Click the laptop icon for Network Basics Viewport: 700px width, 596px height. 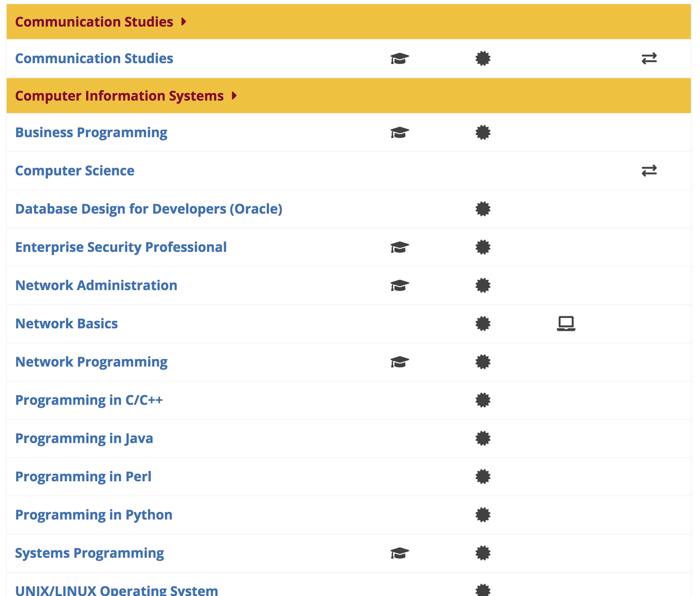point(566,323)
